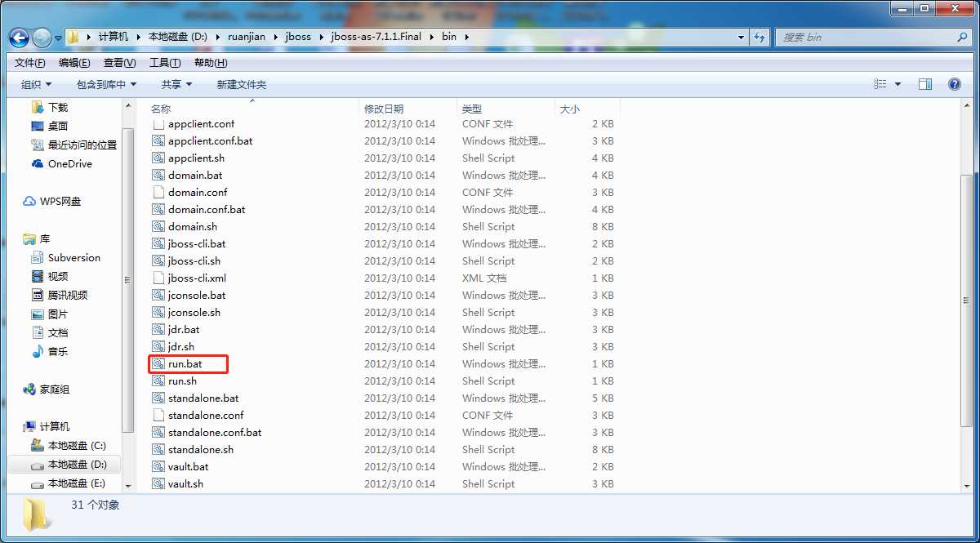Image resolution: width=980 pixels, height=543 pixels.
Task: Select the jboss-cli.xml file icon
Action: click(x=158, y=278)
